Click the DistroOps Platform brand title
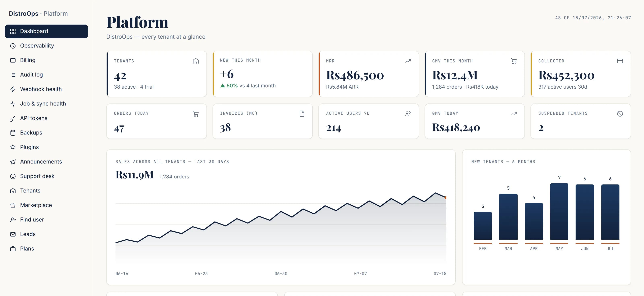Image resolution: width=644 pixels, height=296 pixels. click(x=38, y=13)
